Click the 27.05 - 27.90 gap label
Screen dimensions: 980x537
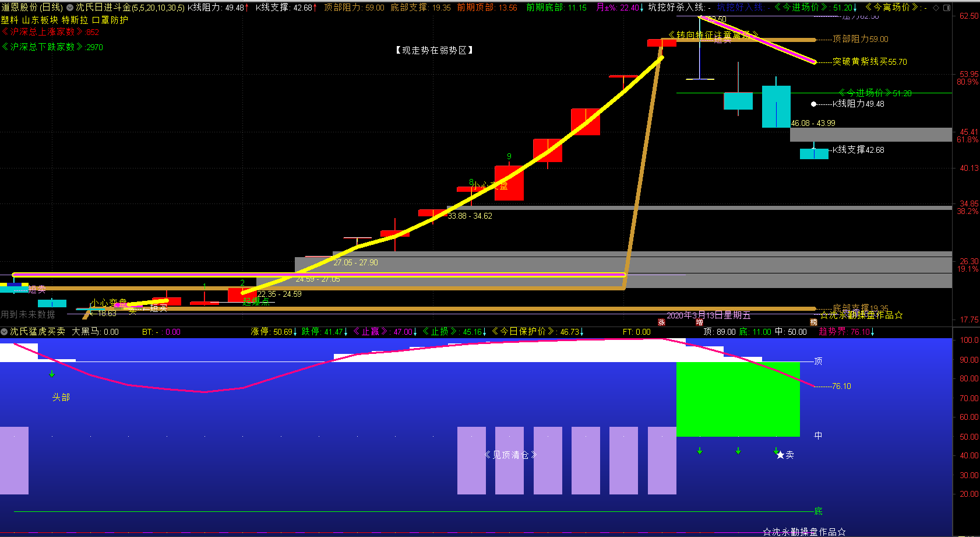(355, 262)
